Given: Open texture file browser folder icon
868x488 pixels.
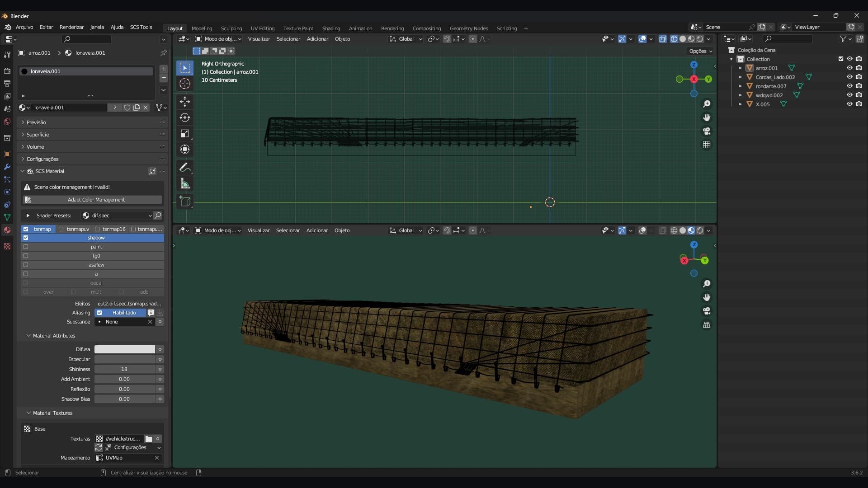Looking at the screenshot, I should point(148,439).
